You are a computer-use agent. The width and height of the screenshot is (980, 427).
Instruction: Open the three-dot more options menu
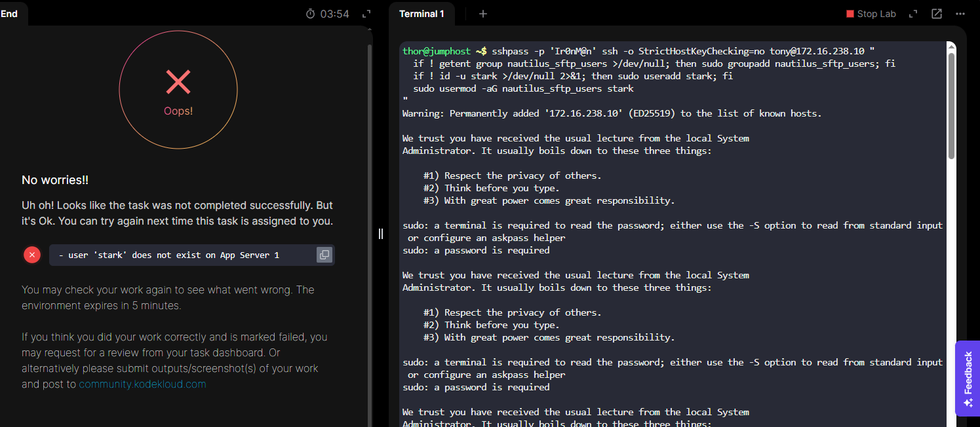tap(960, 14)
